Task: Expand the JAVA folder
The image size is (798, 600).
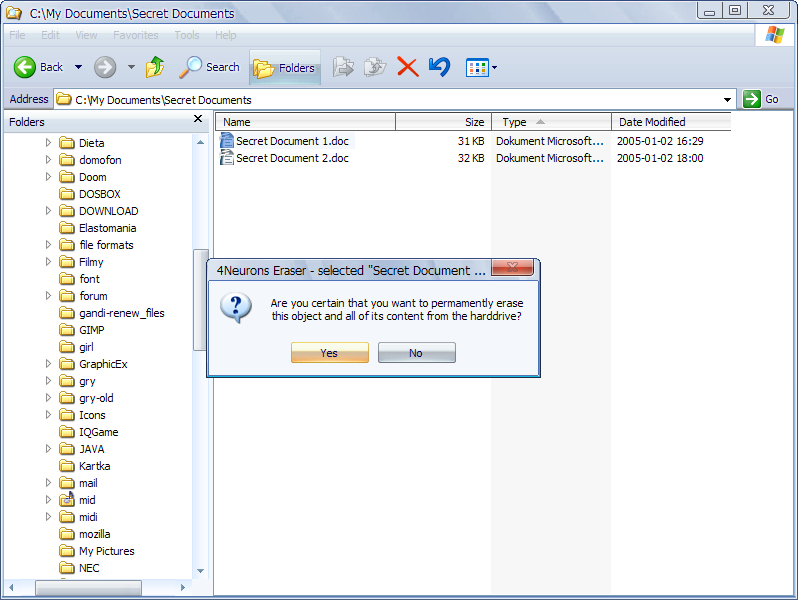Action: click(48, 449)
